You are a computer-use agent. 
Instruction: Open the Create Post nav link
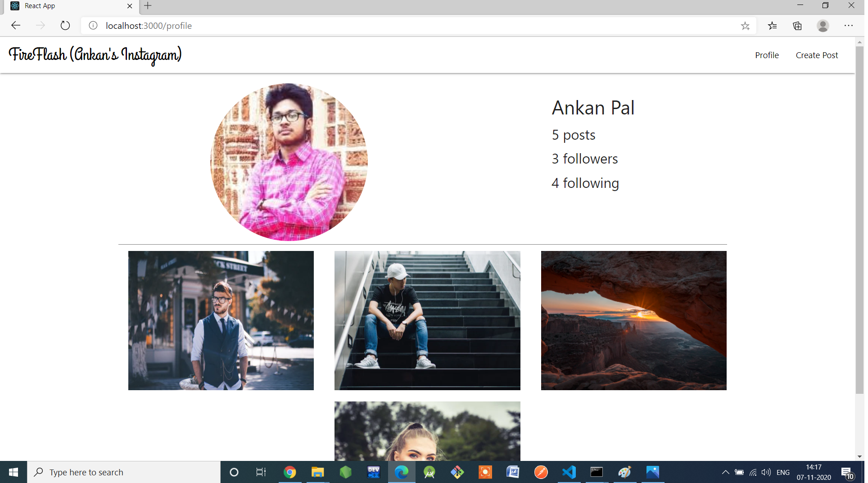point(817,55)
